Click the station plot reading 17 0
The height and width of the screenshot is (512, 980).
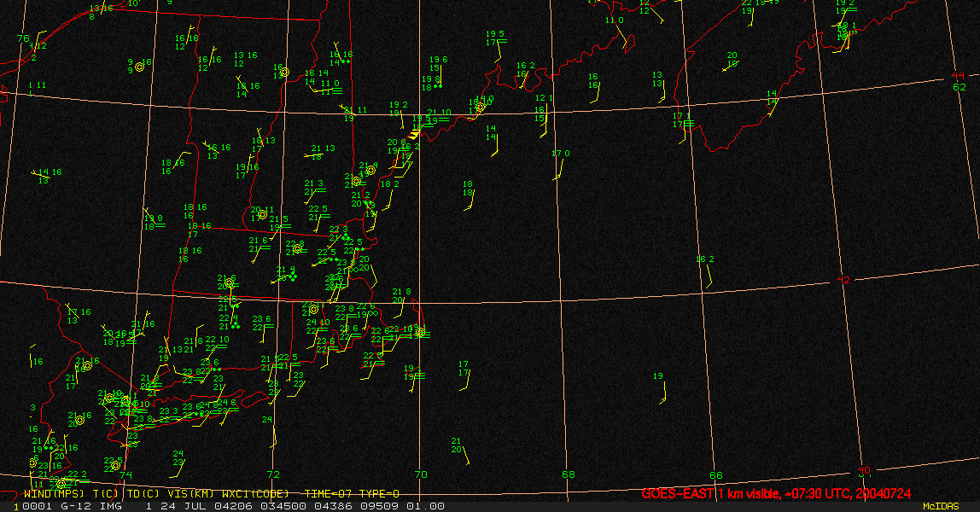[x=561, y=154]
